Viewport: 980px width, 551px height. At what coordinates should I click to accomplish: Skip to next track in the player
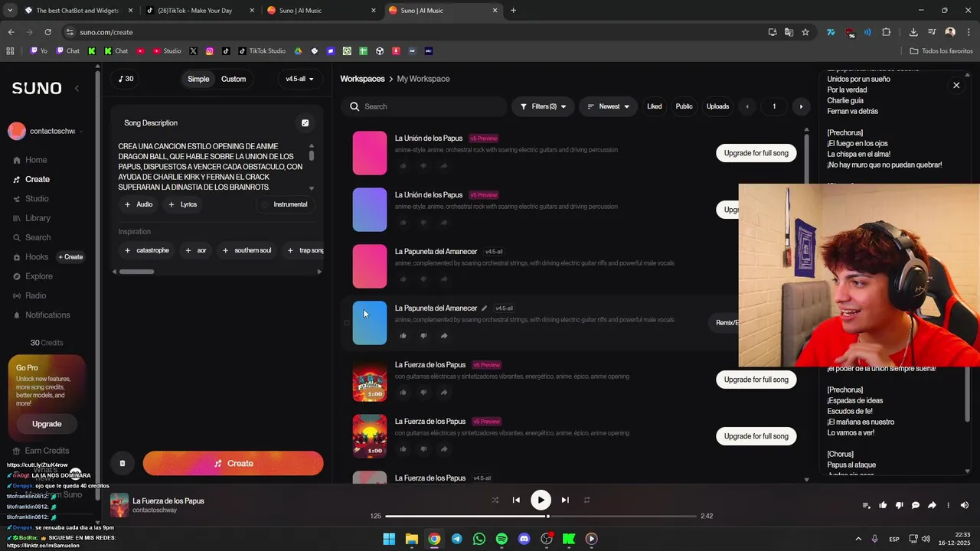tap(565, 500)
